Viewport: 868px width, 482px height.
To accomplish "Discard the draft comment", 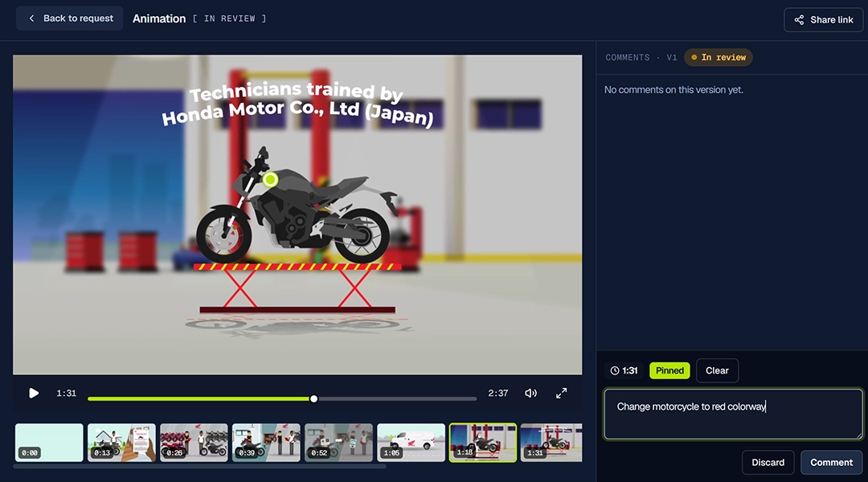I will point(768,463).
